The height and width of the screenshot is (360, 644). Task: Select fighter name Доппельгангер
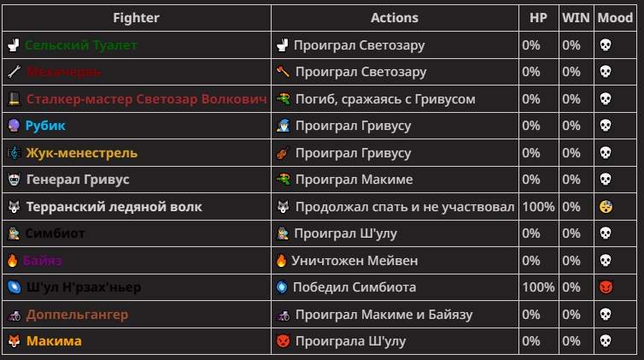pos(77,315)
